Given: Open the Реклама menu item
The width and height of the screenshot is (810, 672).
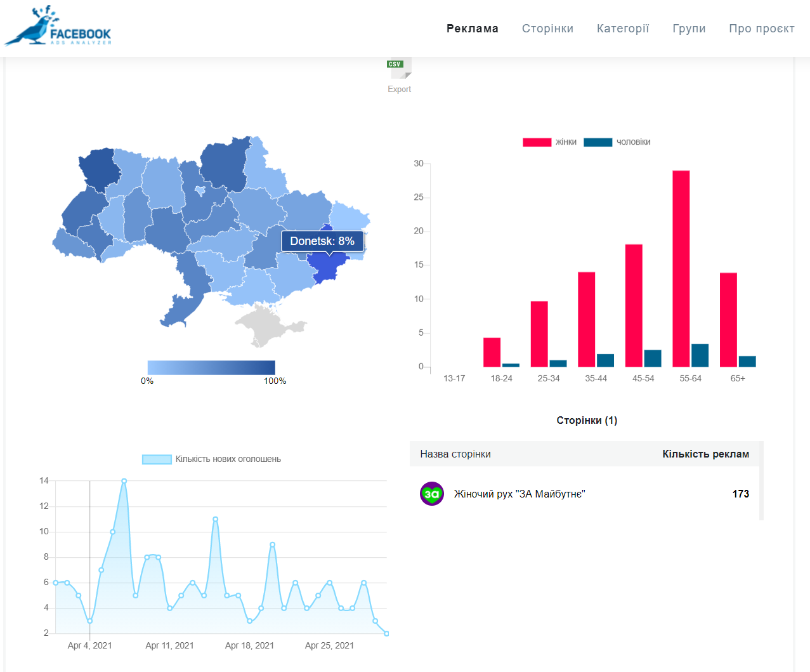Looking at the screenshot, I should (x=472, y=29).
